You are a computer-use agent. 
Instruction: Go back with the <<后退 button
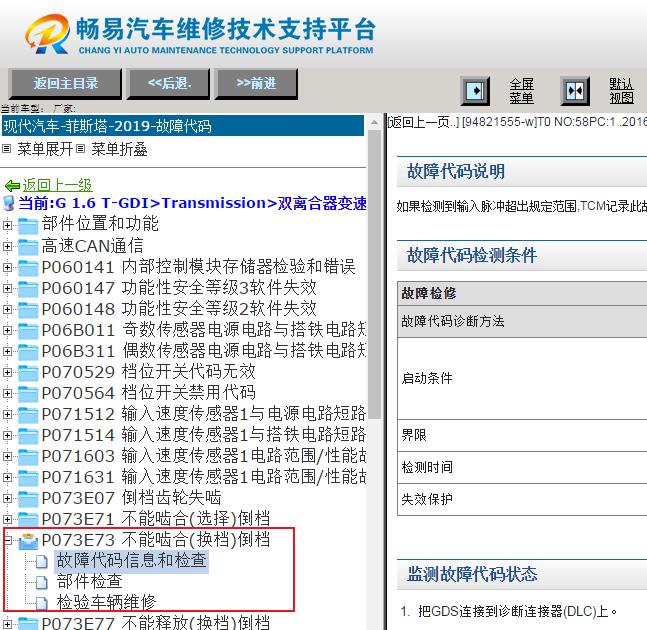point(169,84)
